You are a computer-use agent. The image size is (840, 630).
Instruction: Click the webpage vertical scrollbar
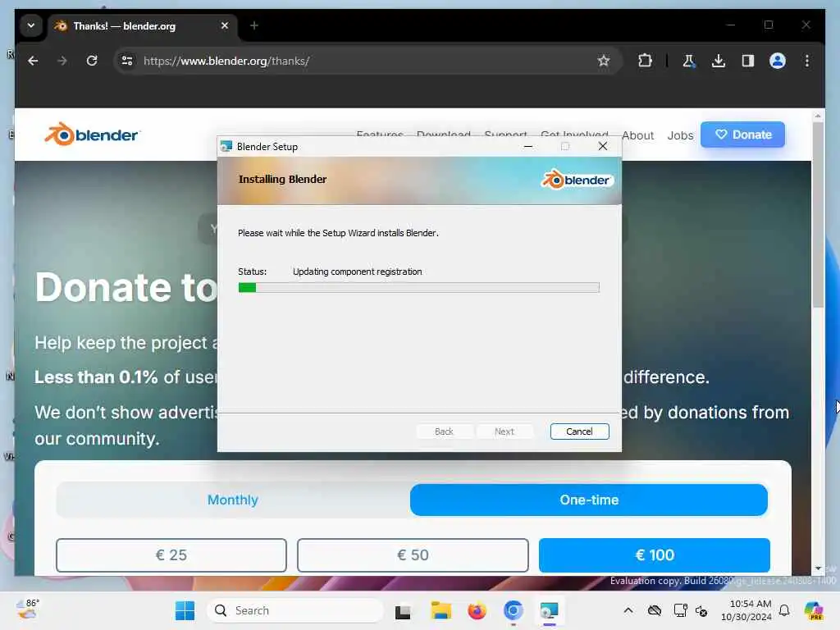click(x=818, y=214)
